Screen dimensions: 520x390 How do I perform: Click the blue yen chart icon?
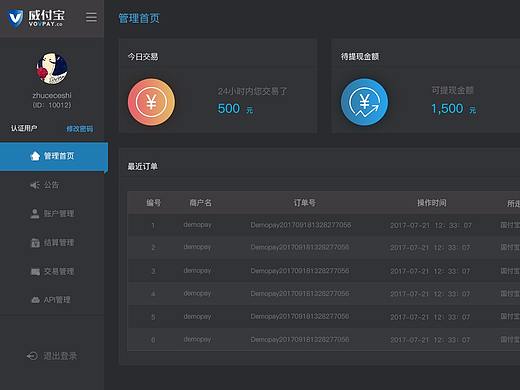[x=364, y=102]
